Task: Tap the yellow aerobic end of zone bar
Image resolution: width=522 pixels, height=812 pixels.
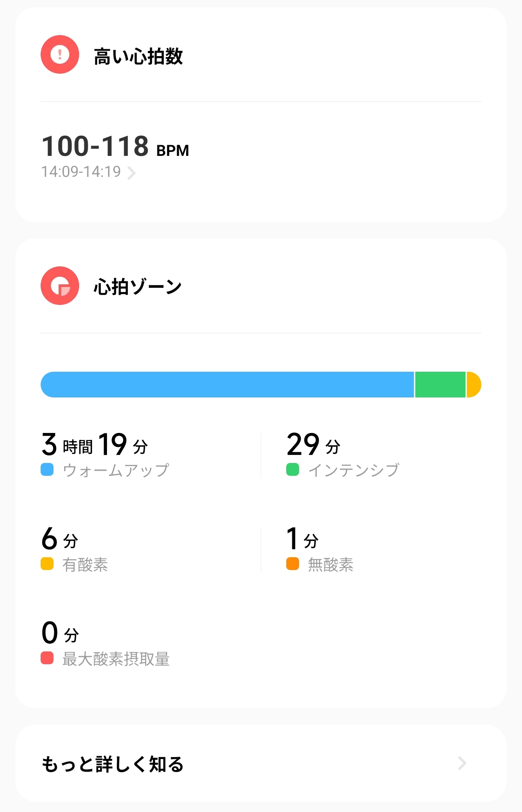Action: click(x=474, y=385)
